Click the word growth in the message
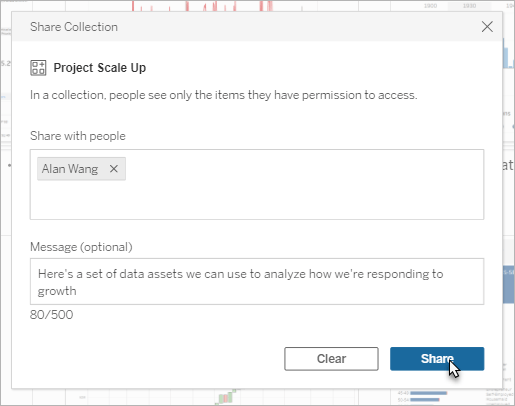Viewport: 515px width, 406px height. 57,291
